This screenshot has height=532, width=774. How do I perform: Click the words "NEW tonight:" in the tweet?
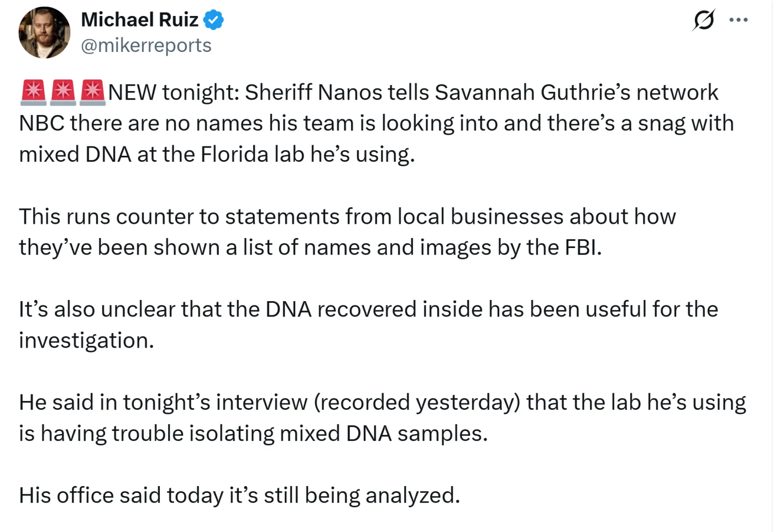click(x=173, y=93)
